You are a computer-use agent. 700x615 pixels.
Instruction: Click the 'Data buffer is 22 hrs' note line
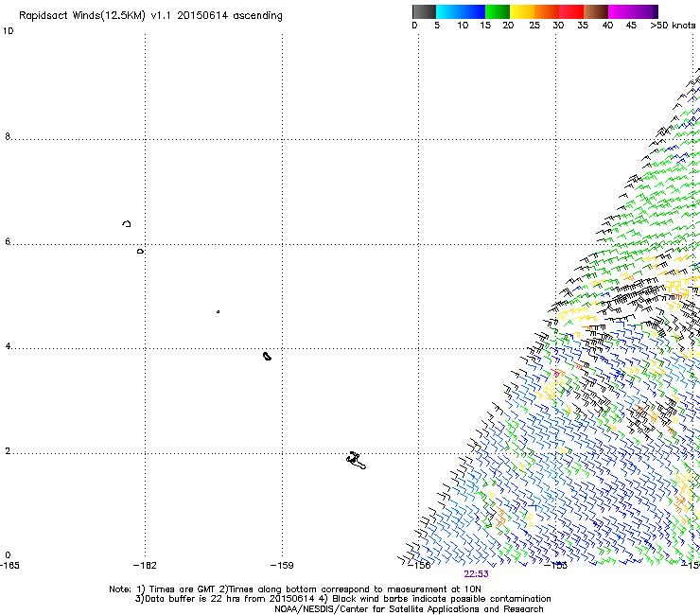pyautogui.click(x=342, y=599)
